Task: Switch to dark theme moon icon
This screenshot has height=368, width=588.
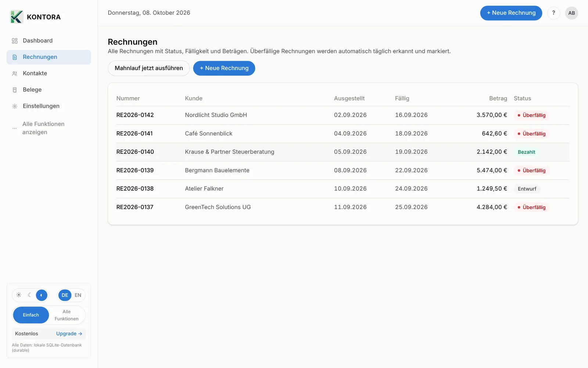Action: (x=30, y=295)
